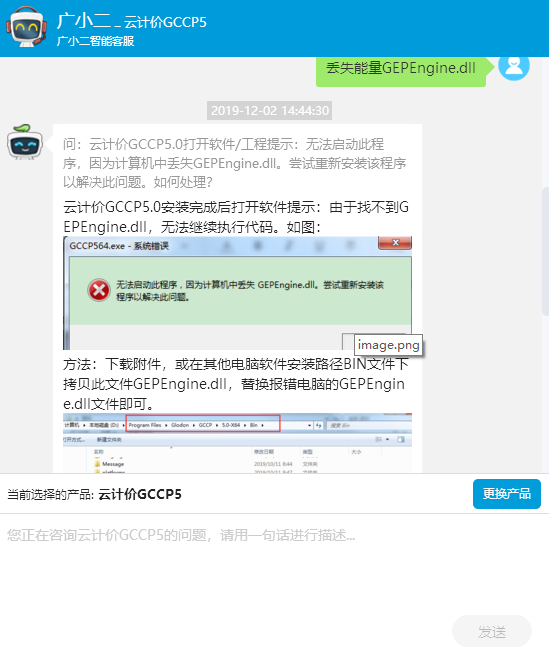Open the Program Files Bin folder path screenshot
549x650 pixels.
click(238, 443)
